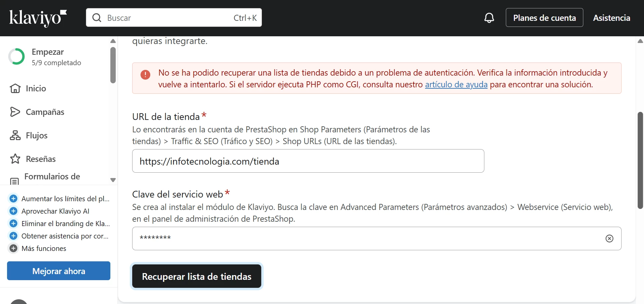Expand Más funciones
The height and width of the screenshot is (304, 644).
pyautogui.click(x=44, y=248)
